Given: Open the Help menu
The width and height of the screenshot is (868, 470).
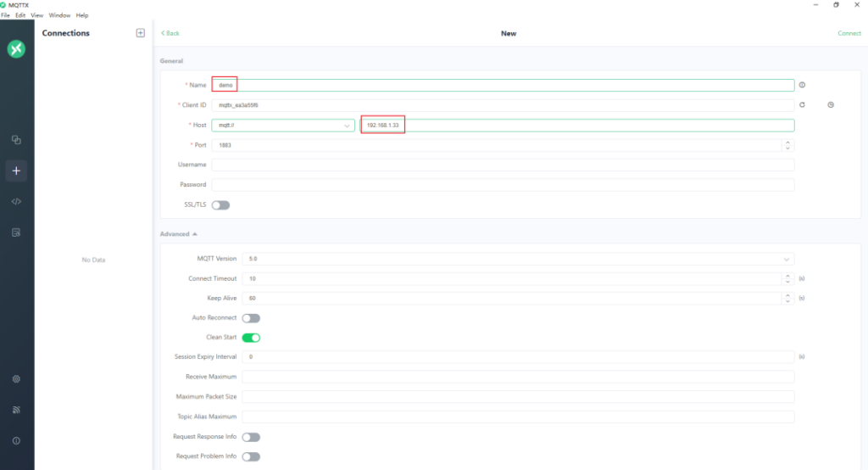Looking at the screenshot, I should tap(82, 15).
